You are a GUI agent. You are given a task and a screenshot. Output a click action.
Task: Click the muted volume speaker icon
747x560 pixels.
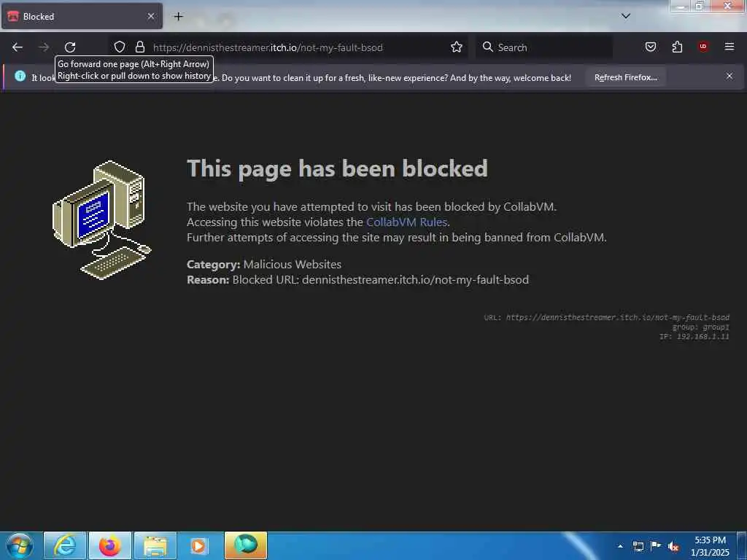pos(673,546)
